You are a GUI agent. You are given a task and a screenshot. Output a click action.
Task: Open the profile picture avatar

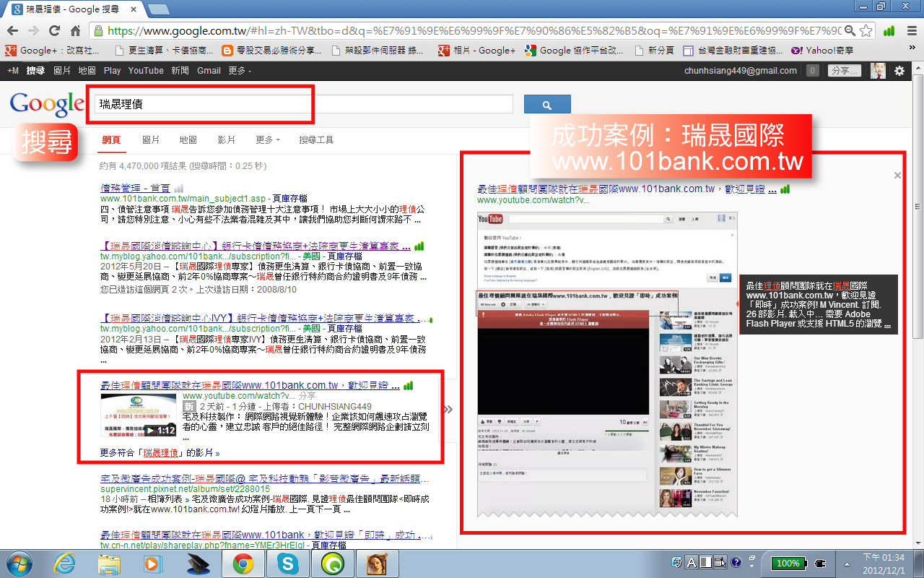879,71
